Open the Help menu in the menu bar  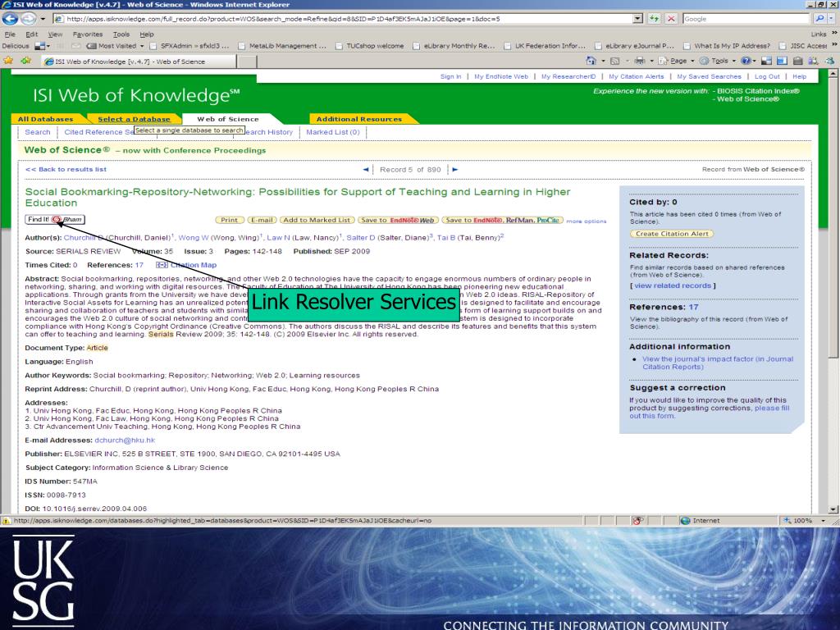147,34
